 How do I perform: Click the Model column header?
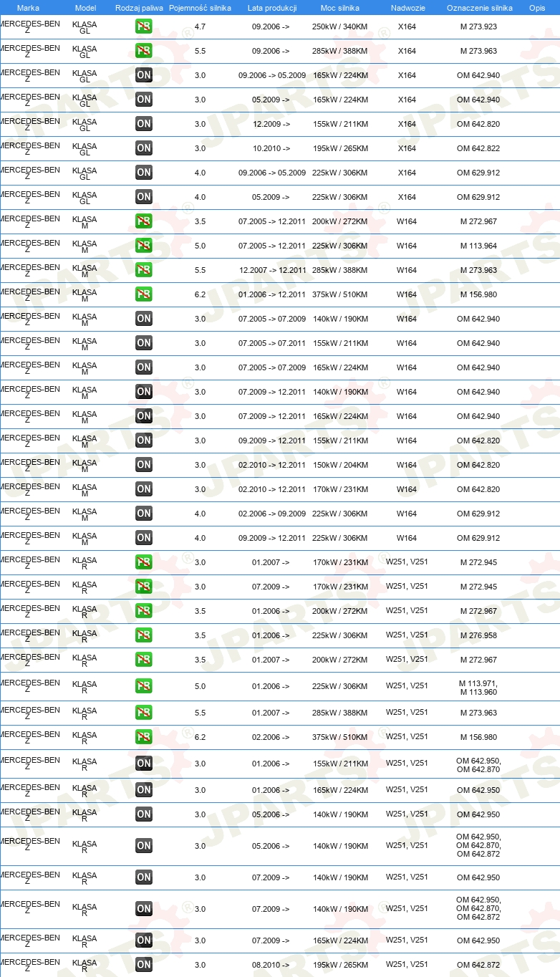[x=85, y=8]
